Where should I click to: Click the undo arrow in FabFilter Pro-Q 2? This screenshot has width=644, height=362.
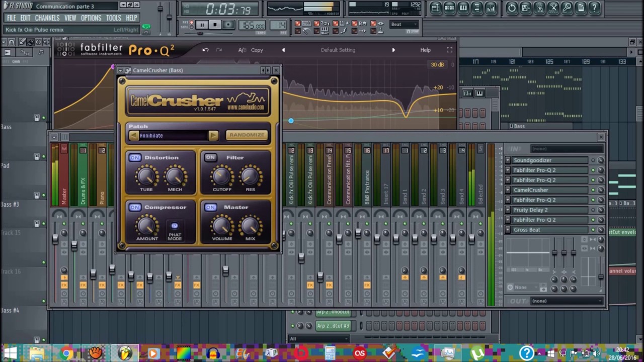click(205, 50)
